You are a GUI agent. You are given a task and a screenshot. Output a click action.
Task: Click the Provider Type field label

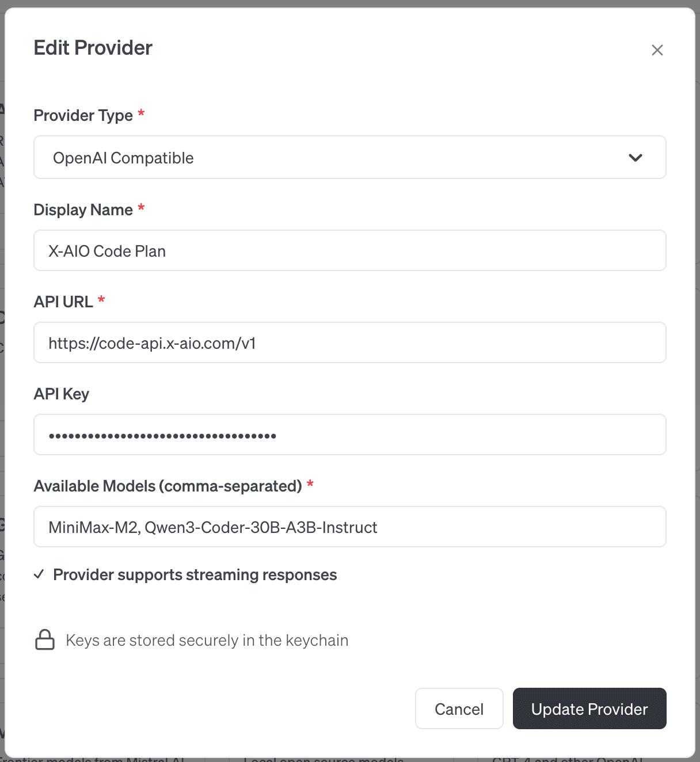[83, 116]
